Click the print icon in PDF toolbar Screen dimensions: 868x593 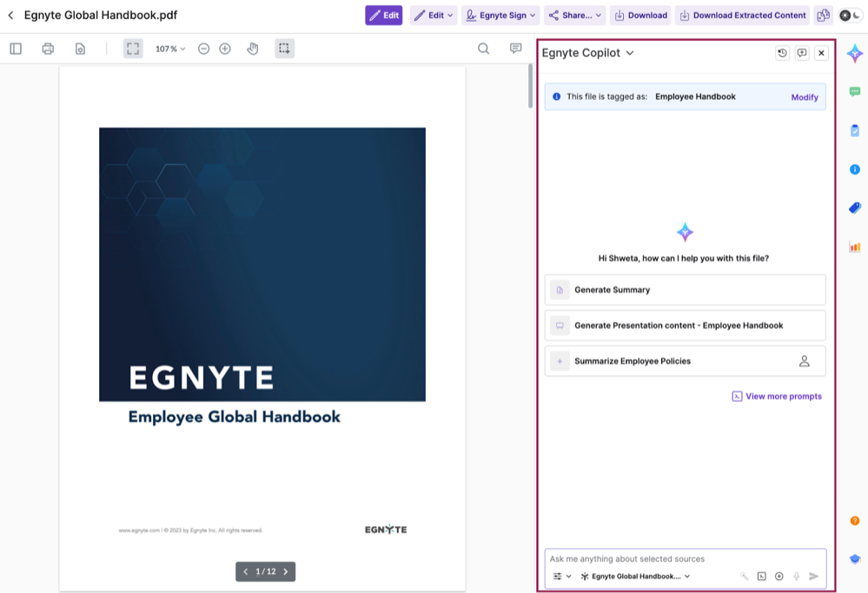click(48, 49)
